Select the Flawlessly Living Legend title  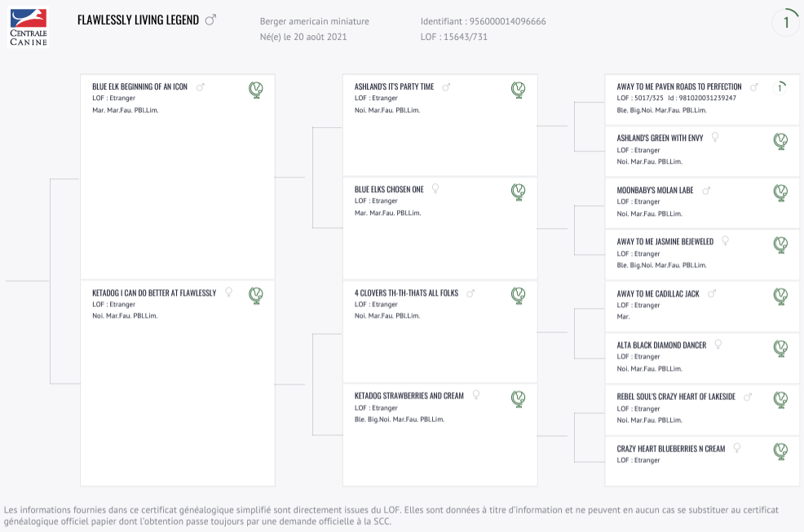pyautogui.click(x=138, y=20)
